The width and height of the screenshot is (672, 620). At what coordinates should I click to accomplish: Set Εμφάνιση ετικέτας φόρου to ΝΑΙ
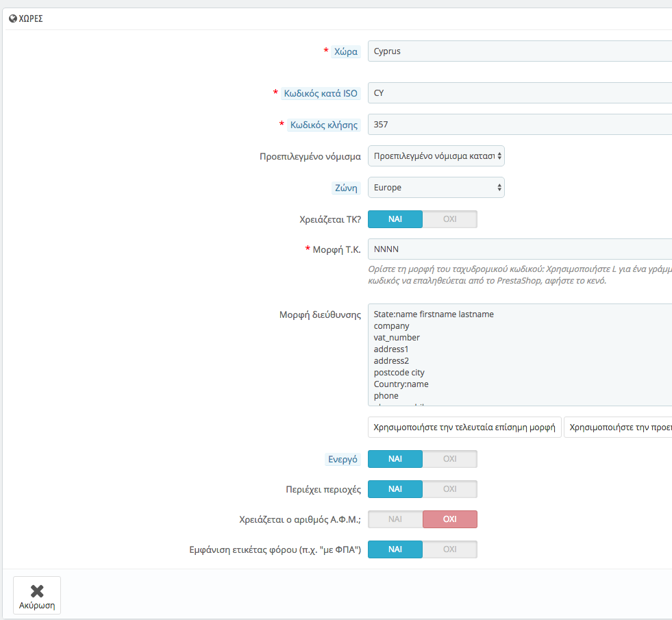395,549
